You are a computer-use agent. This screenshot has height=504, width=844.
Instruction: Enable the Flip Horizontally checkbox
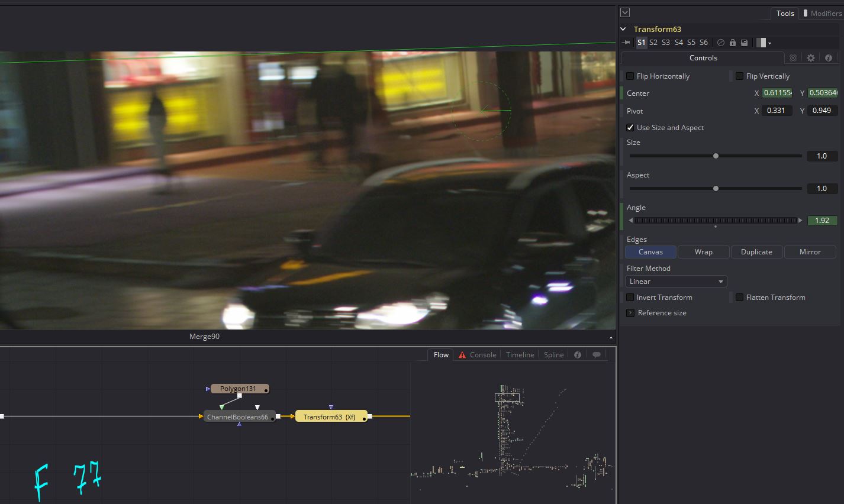coord(630,76)
